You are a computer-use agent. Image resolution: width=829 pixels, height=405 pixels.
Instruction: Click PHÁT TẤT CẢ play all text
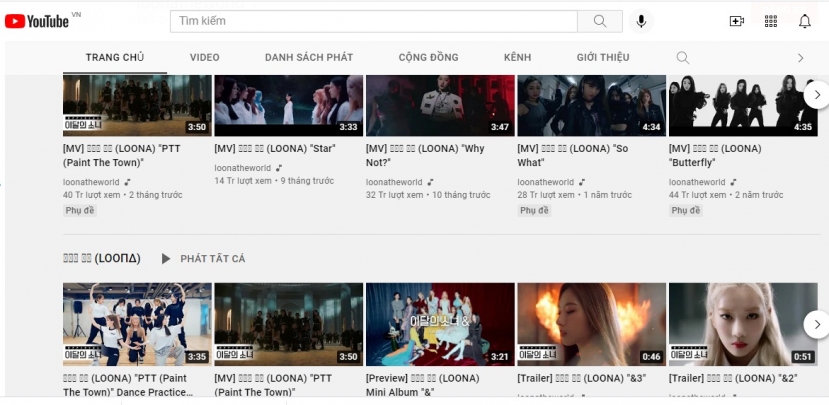pos(213,259)
